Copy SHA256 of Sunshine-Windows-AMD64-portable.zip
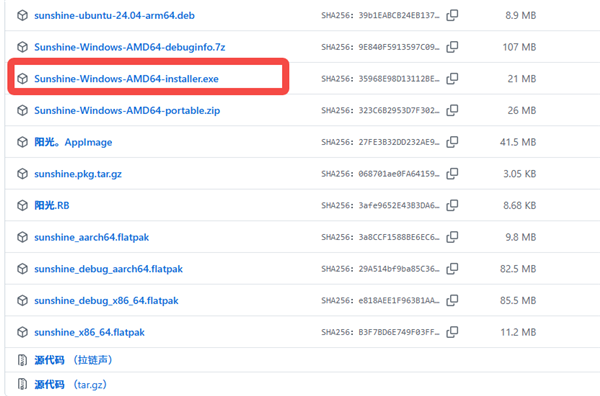The height and width of the screenshot is (396, 600). tap(452, 111)
